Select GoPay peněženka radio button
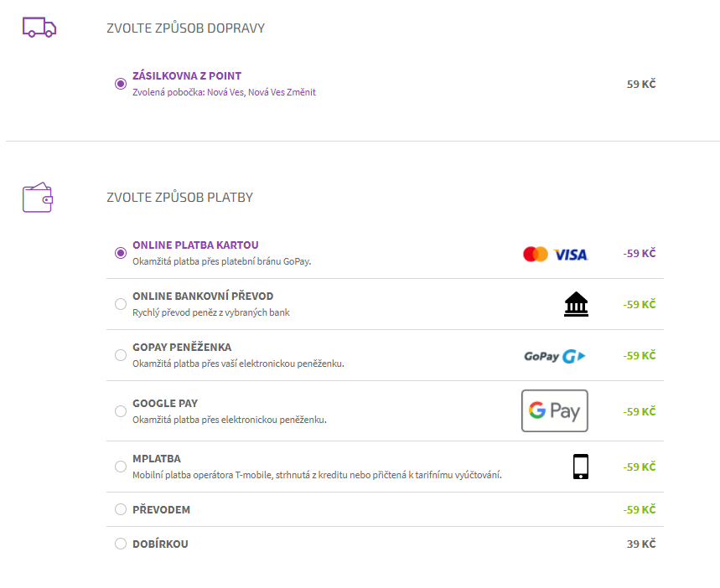Image resolution: width=720 pixels, height=588 pixels. click(x=121, y=355)
